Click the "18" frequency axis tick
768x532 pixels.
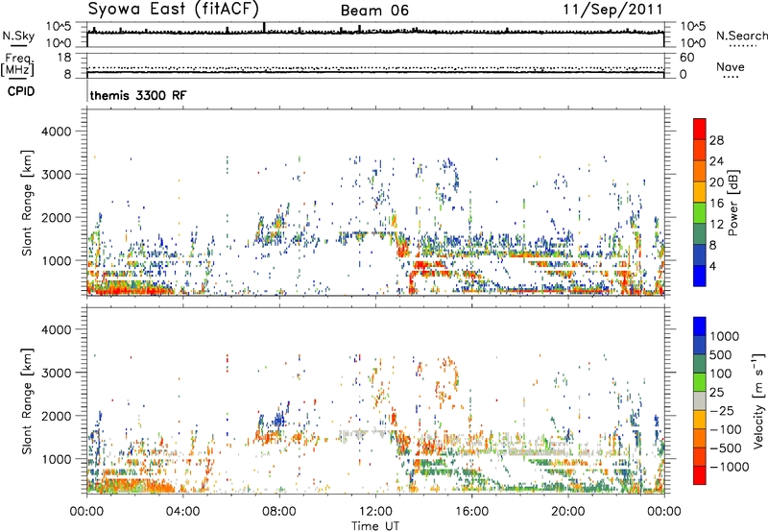point(64,58)
